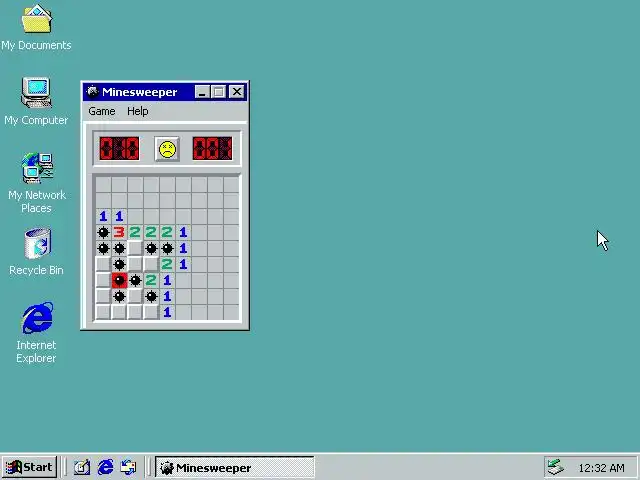This screenshot has height=480, width=640.
Task: Select the Internet Explorer desktop icon
Action: coord(36,333)
